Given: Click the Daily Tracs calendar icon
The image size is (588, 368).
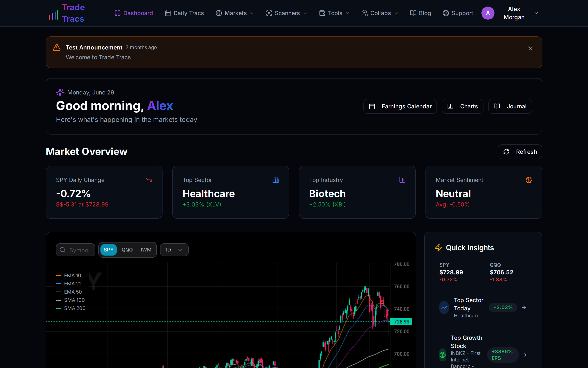Looking at the screenshot, I should point(168,13).
